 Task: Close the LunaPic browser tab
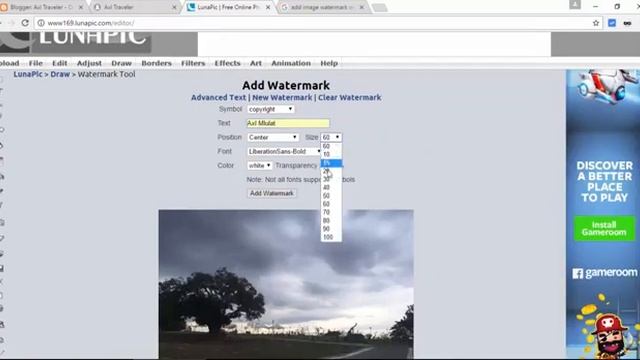(268, 7)
